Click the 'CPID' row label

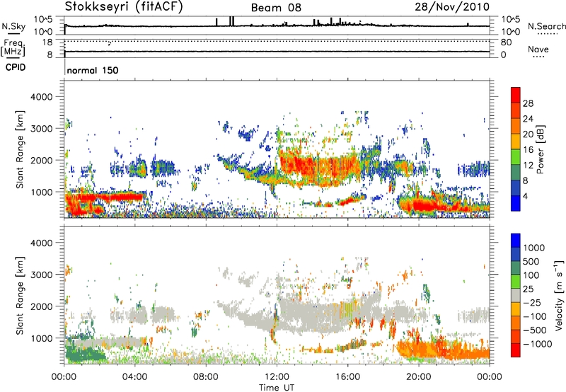coord(16,67)
